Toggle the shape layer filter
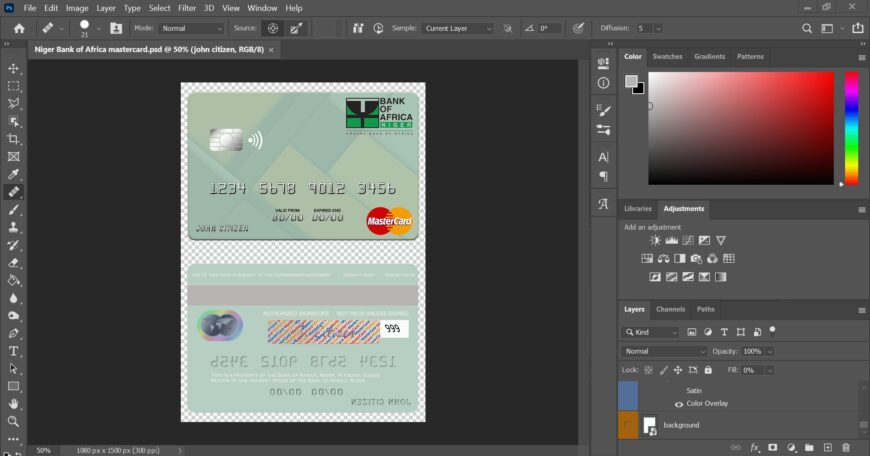 (x=741, y=332)
